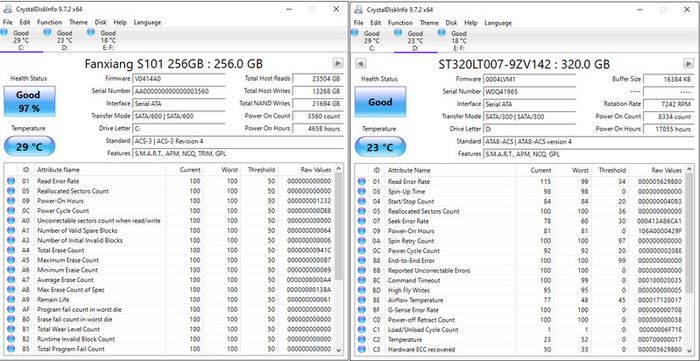Click status orb beside Remain Life attribute
The height and width of the screenshot is (361, 700).
(x=11, y=299)
